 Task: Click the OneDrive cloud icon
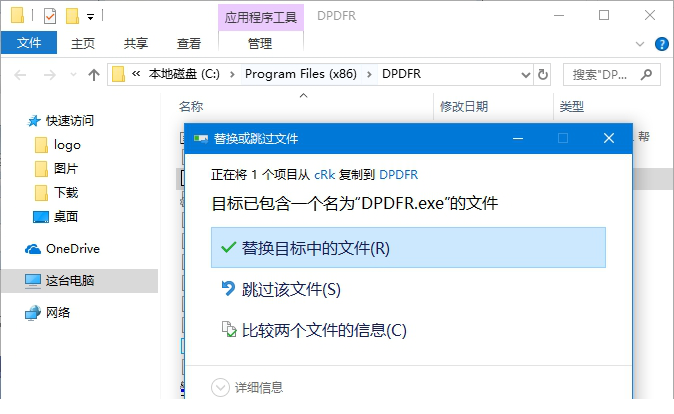click(33, 249)
